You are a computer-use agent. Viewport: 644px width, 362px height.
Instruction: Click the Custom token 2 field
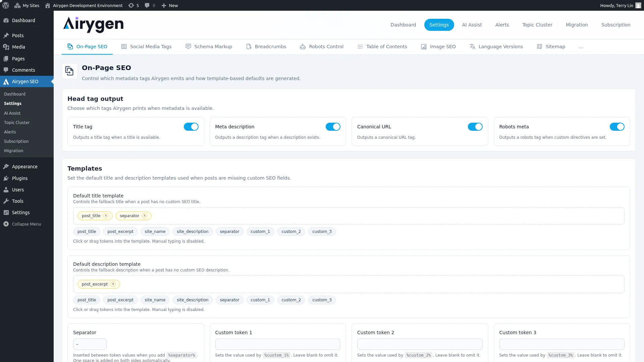tap(420, 344)
